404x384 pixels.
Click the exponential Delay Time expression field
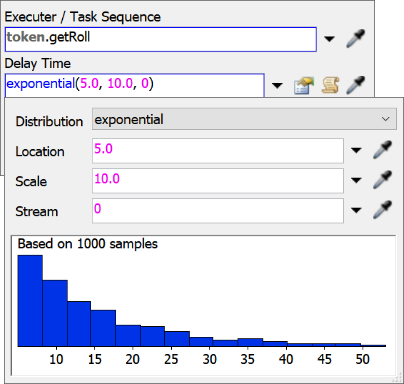(135, 85)
